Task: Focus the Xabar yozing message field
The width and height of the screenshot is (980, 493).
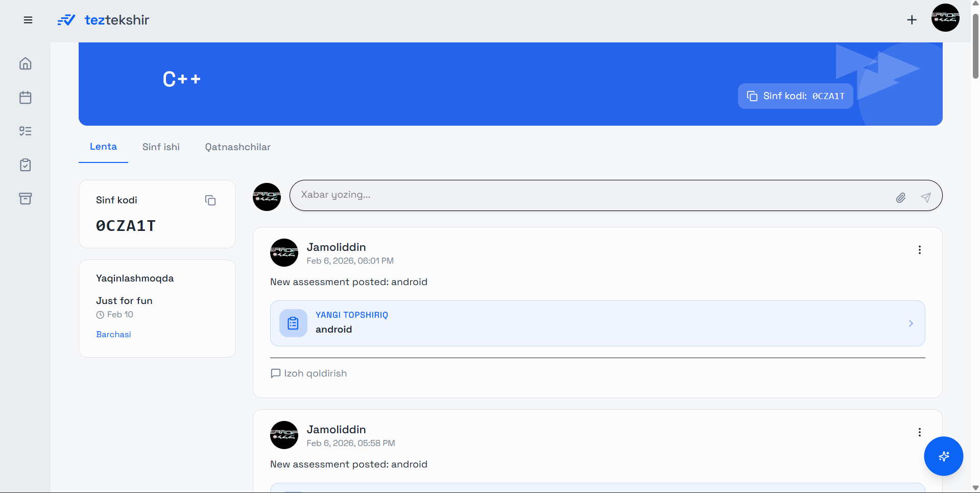Action: tap(587, 195)
